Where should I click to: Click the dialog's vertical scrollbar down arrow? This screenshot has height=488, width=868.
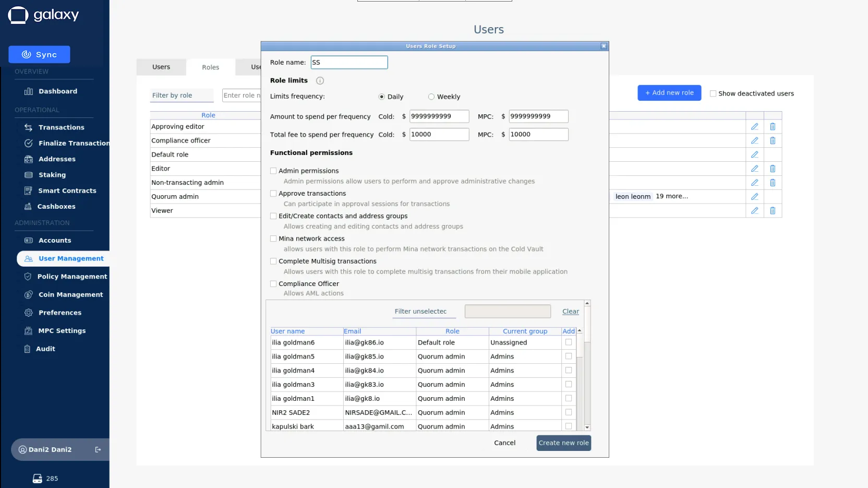[x=587, y=427]
